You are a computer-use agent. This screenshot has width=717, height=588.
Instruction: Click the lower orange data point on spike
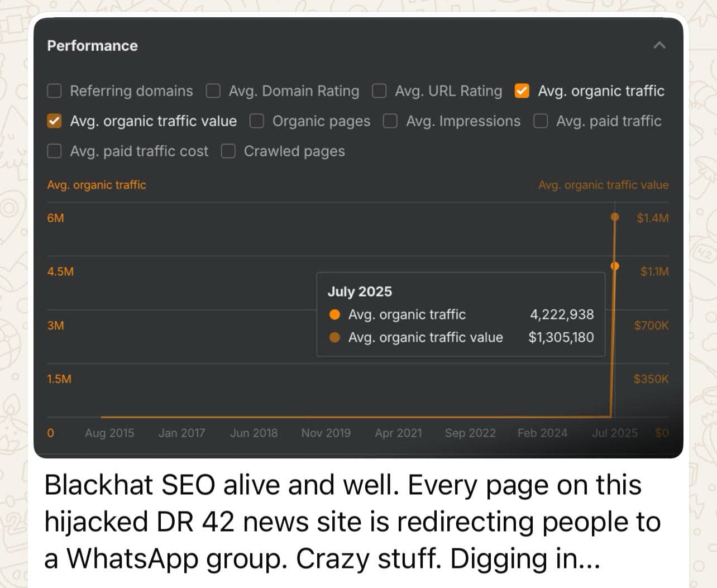pyautogui.click(x=615, y=266)
